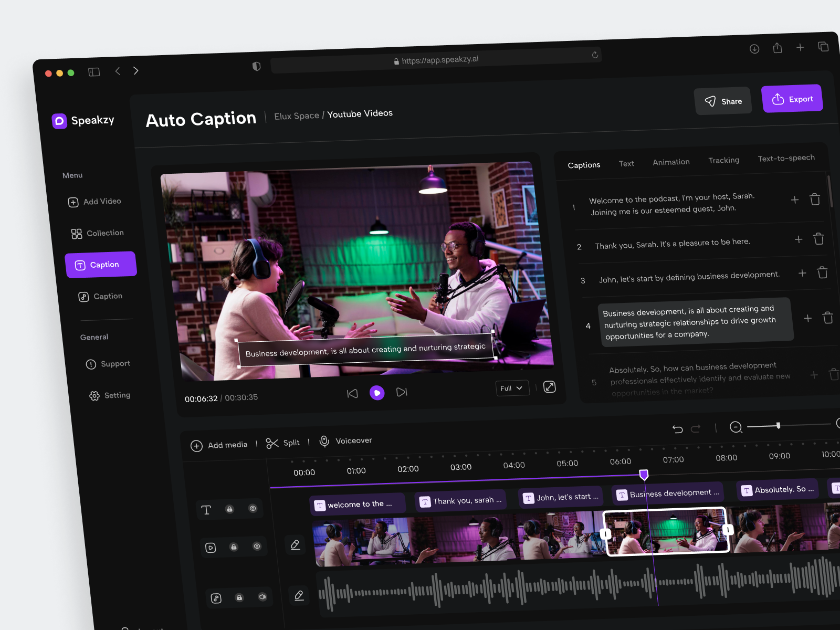Zoom out the timeline with the magnifier icon
The height and width of the screenshot is (630, 840).
pos(736,427)
